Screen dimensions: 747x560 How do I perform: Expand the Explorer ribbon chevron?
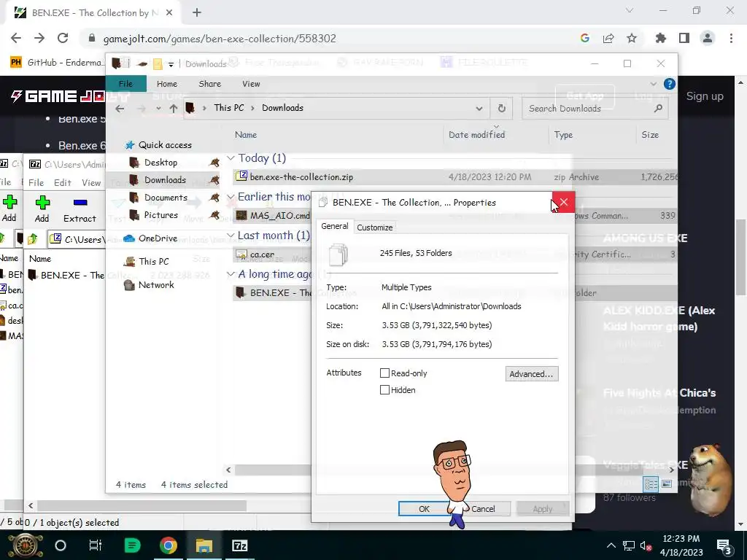click(653, 84)
